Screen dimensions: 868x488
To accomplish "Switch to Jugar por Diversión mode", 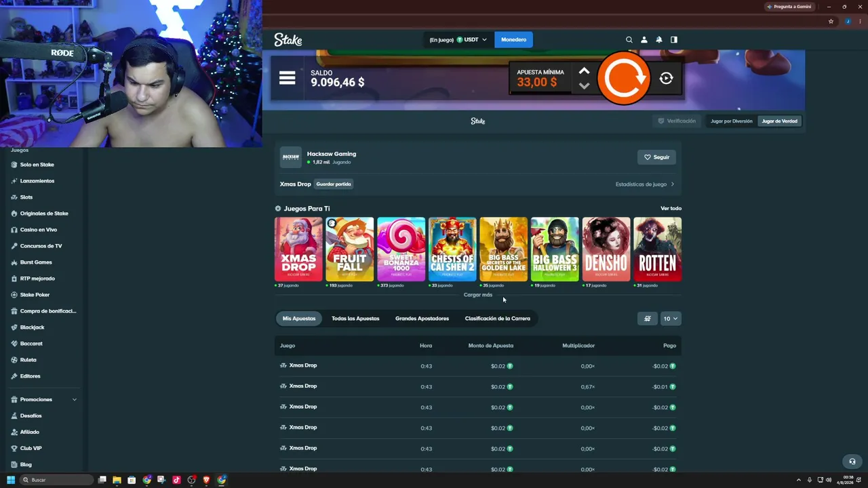I will point(732,121).
